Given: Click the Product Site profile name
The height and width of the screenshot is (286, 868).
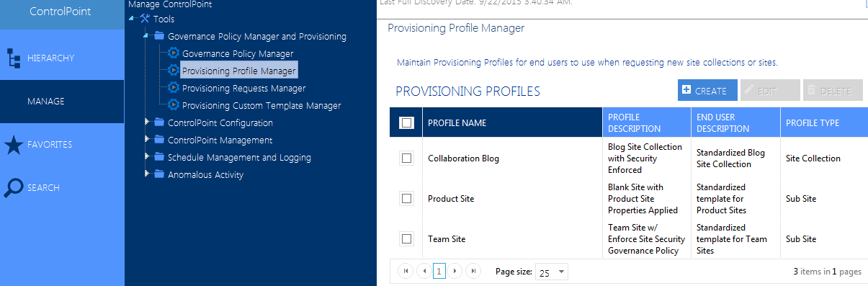Looking at the screenshot, I should (451, 198).
